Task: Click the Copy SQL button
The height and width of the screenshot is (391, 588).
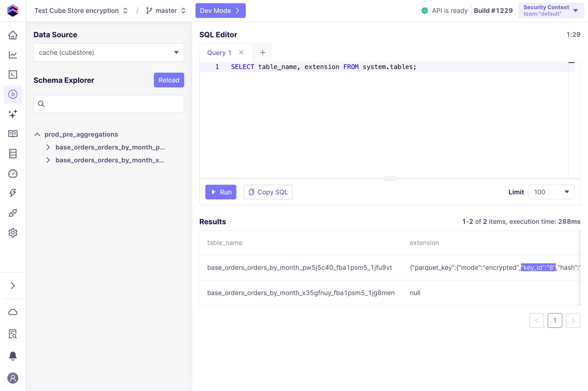Action: 268,192
